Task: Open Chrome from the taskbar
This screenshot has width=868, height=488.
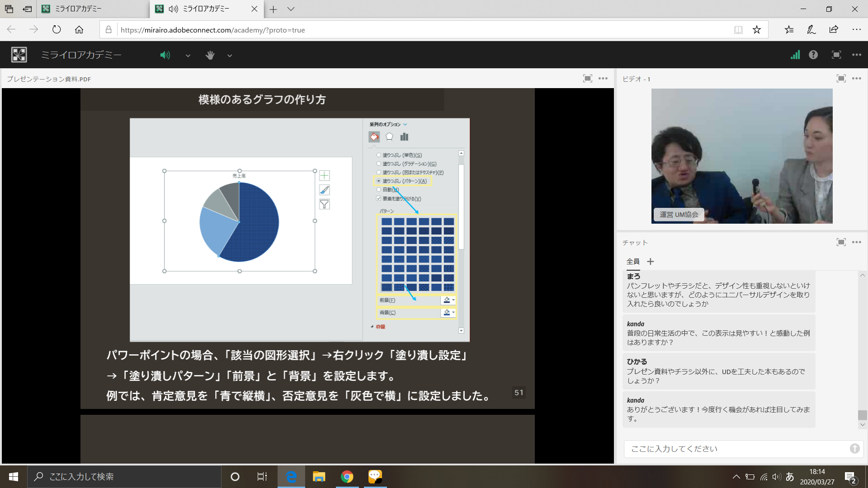Action: [x=347, y=477]
